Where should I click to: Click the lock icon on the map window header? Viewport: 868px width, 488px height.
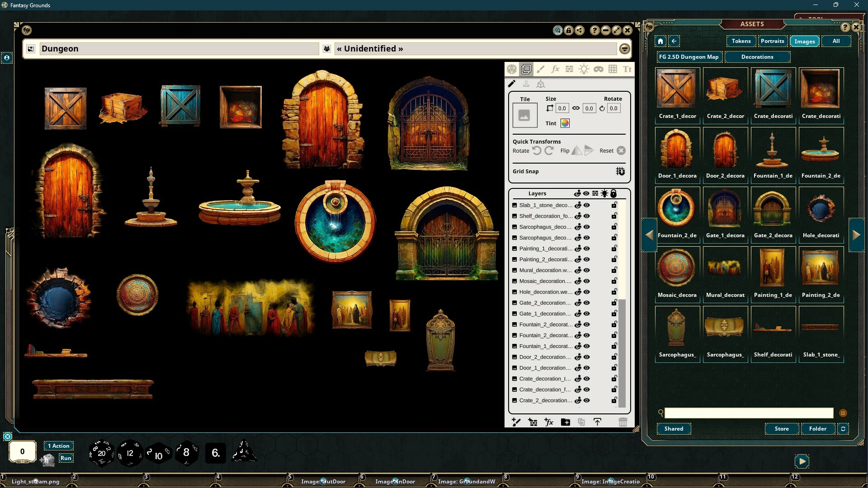(x=569, y=30)
